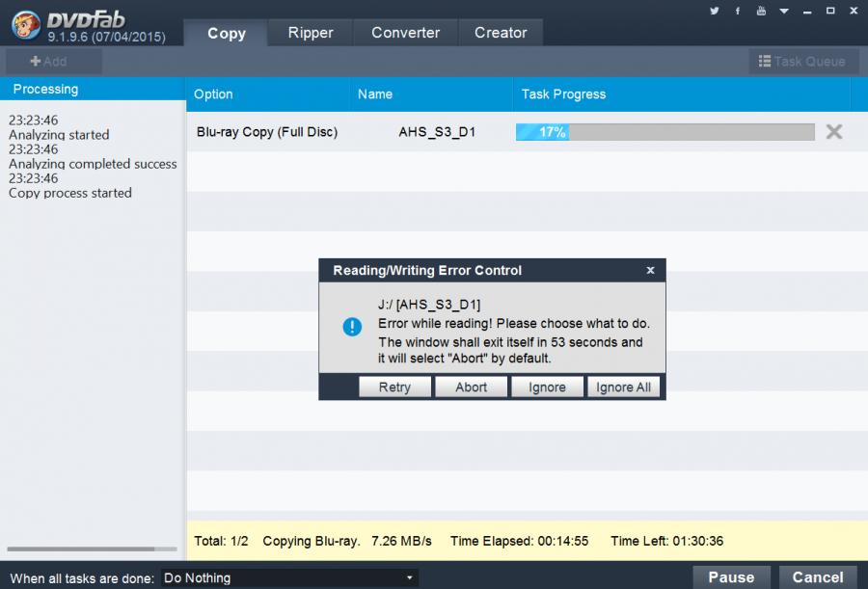Click Retry in the error dialog
Screen dimensions: 868x589
coord(394,387)
